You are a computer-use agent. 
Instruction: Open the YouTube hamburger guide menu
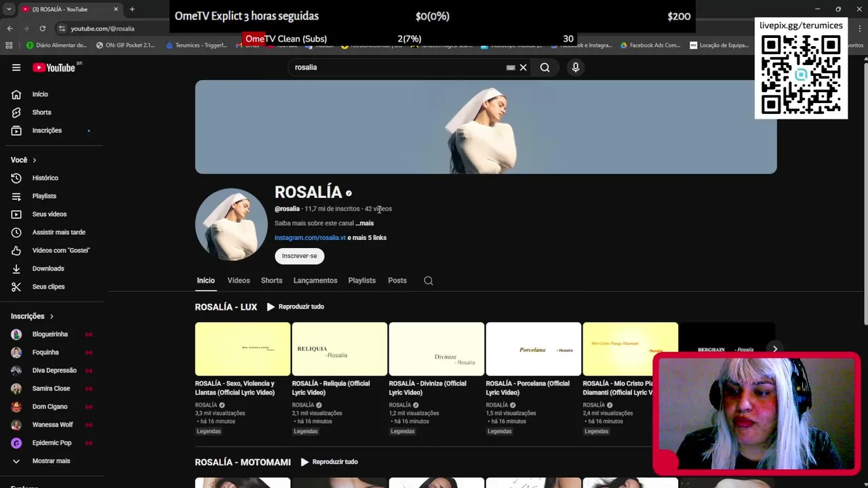pyautogui.click(x=16, y=67)
